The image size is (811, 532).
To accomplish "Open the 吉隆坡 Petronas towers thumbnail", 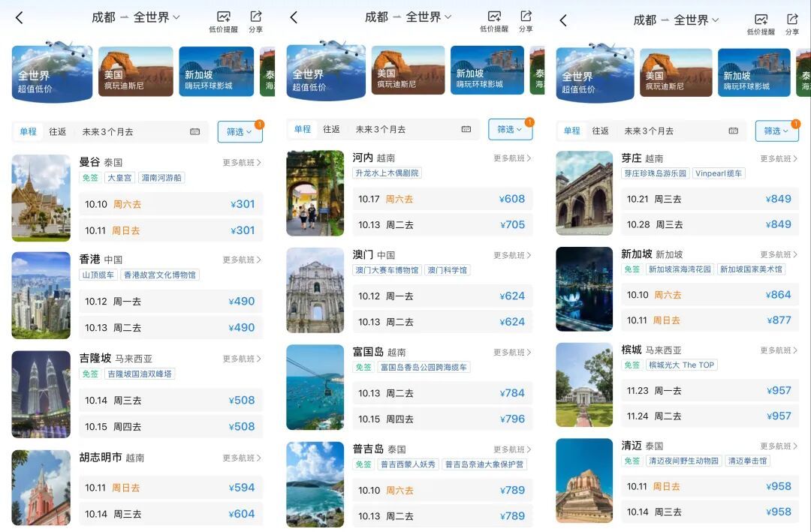I will [x=41, y=395].
